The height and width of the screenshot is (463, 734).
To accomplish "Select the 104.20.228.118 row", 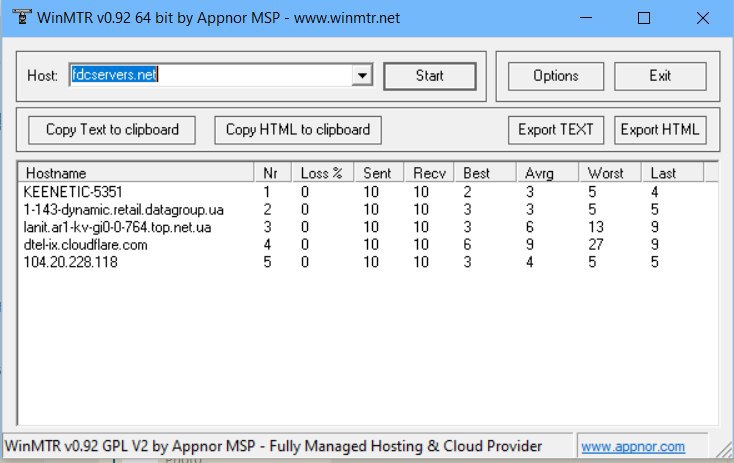I will point(367,262).
